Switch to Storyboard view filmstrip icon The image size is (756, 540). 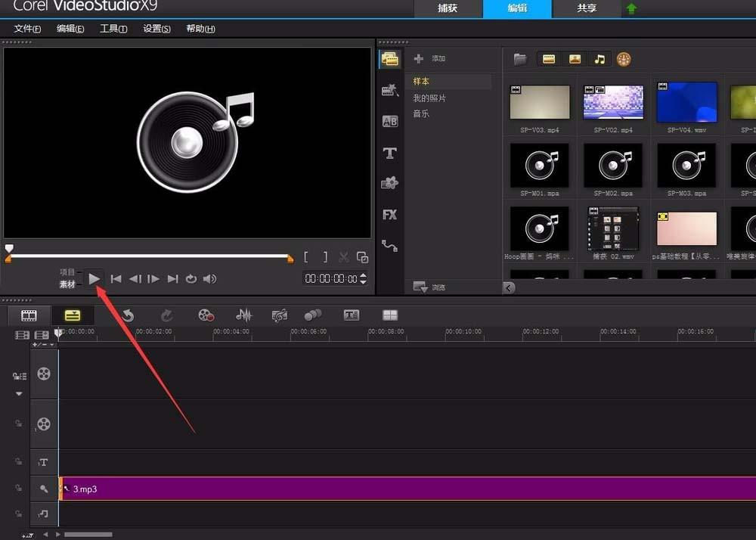(29, 315)
